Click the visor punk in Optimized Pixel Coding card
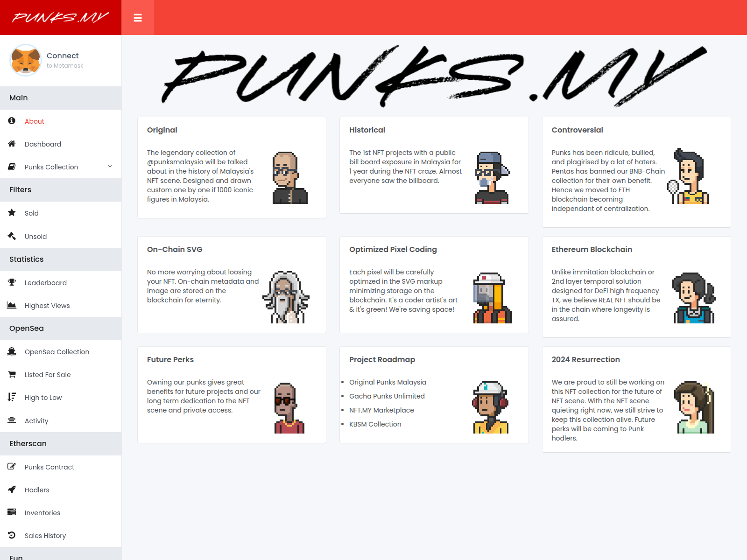Screen dimensions: 747x560 [x=493, y=298]
